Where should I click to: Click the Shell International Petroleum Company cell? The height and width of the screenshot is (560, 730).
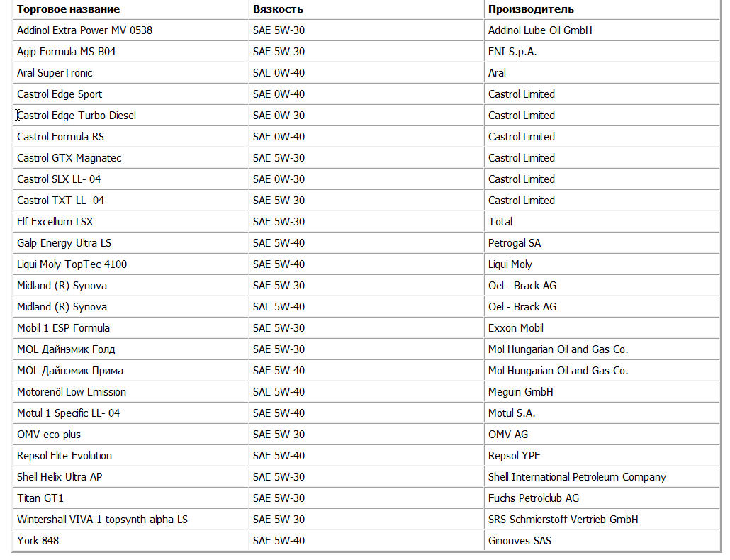(577, 477)
